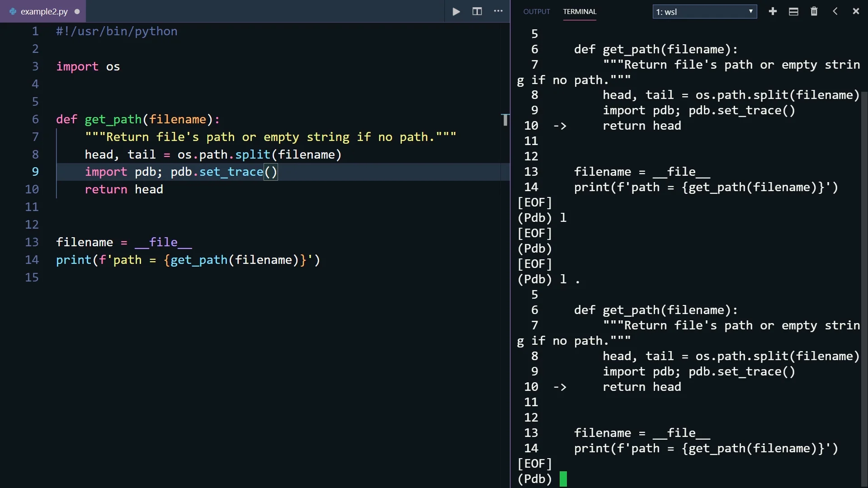Click the arrow of the wsl terminal selector

pos(750,12)
